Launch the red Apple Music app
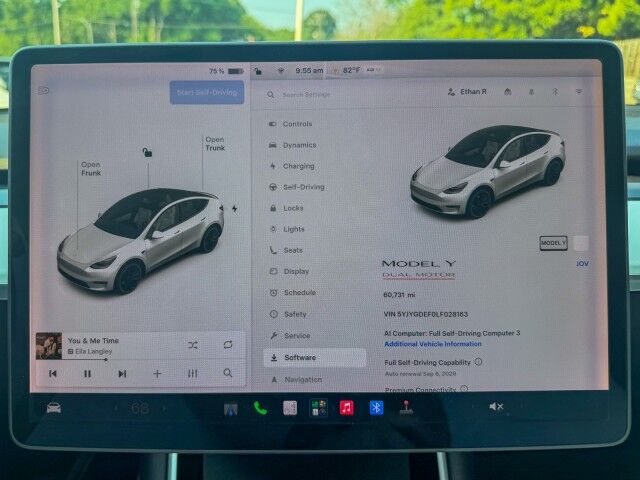This screenshot has width=640, height=480. click(x=347, y=408)
